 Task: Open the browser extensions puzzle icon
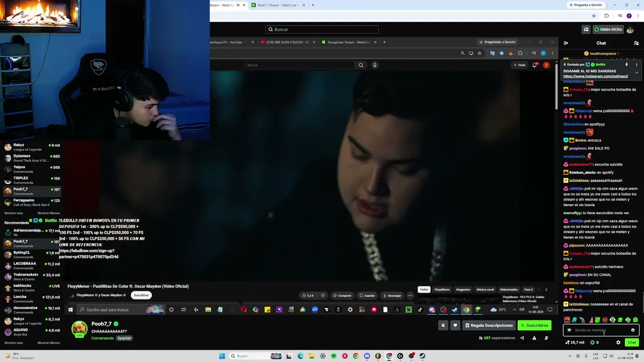click(606, 16)
